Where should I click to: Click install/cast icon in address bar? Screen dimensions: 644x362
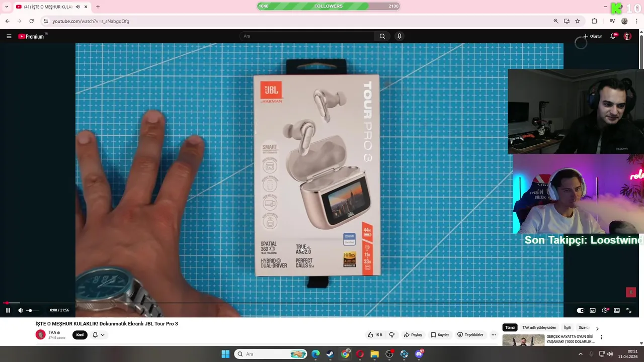click(x=567, y=21)
